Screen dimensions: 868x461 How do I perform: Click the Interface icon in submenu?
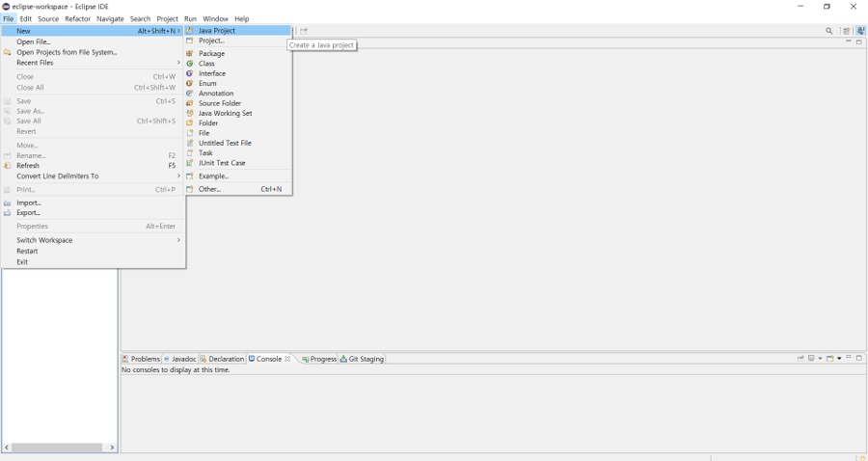[x=189, y=73]
